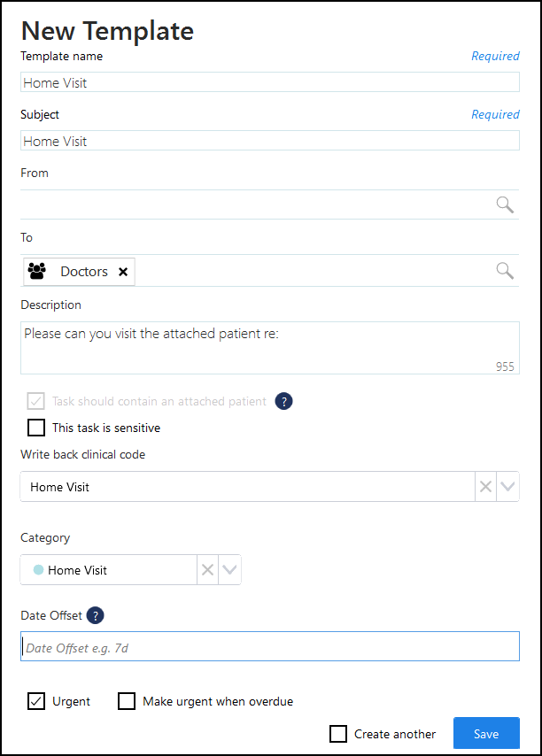The height and width of the screenshot is (756, 542).
Task: Uncheck the Urgent checkbox
Action: 36,701
